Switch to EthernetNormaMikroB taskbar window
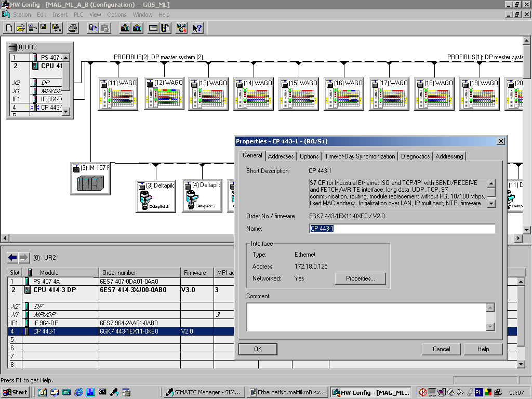The width and height of the screenshot is (532, 399). [287, 392]
